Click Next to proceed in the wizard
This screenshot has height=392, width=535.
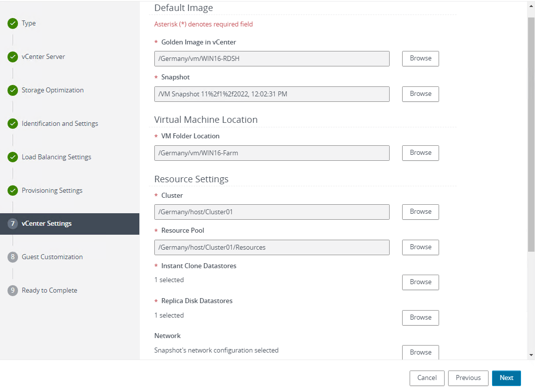point(506,378)
